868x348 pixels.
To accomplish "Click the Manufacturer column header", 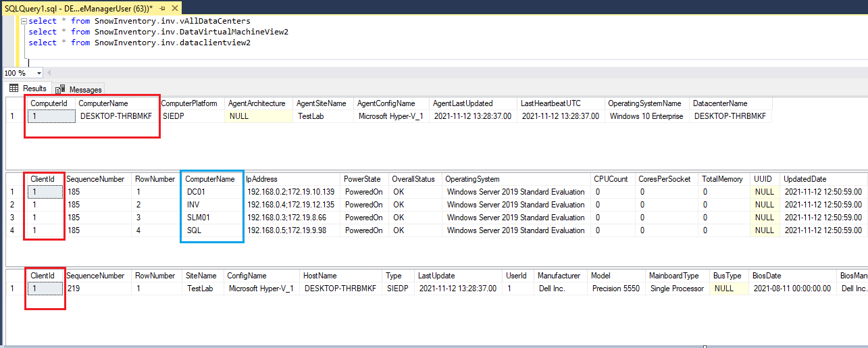I will pos(561,276).
